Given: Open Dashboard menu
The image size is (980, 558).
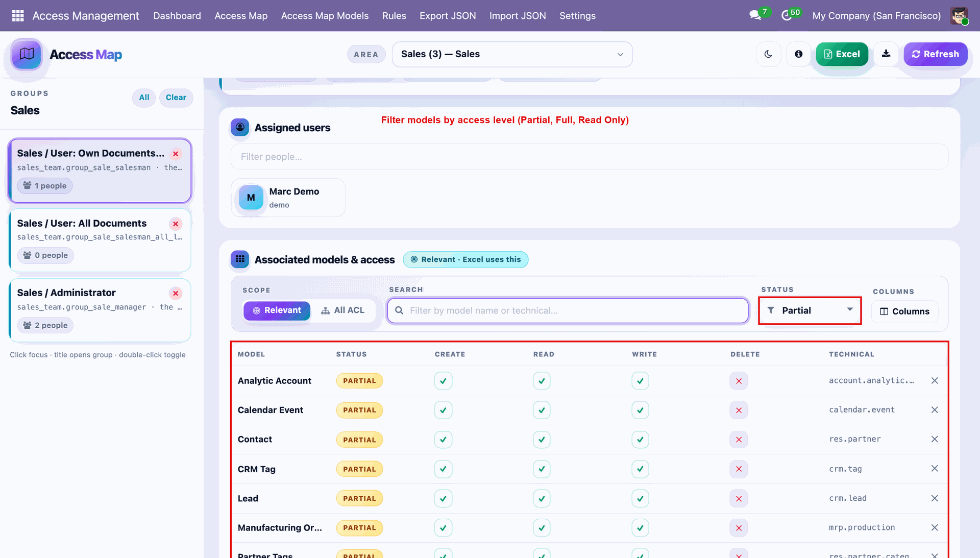Looking at the screenshot, I should (x=177, y=16).
